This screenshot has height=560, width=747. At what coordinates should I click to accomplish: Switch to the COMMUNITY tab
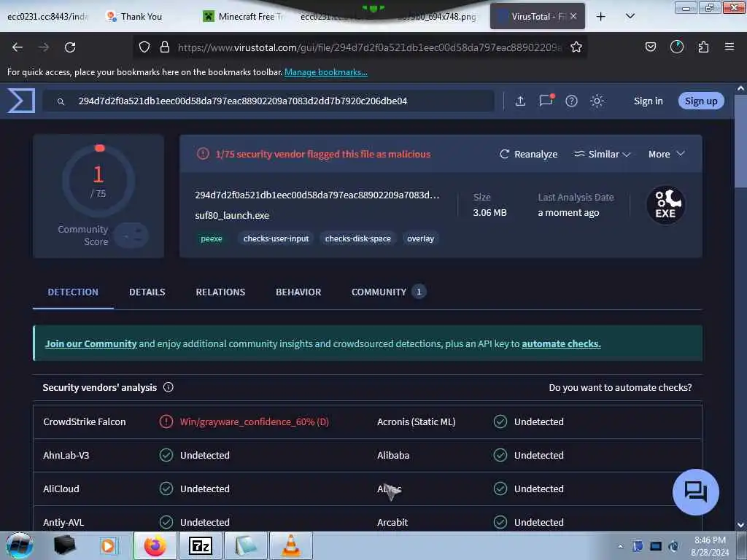click(x=388, y=292)
